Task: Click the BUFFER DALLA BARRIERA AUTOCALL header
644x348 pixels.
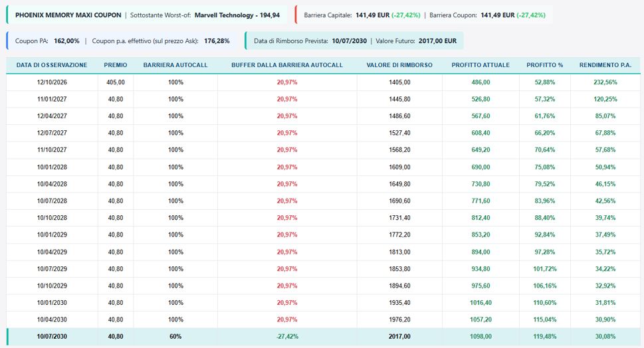Action: click(x=287, y=65)
